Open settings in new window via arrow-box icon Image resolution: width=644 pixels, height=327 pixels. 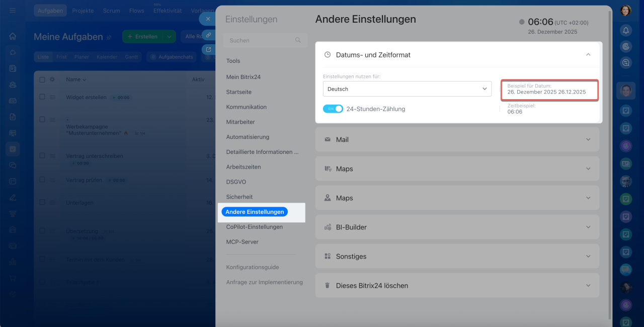tap(208, 49)
